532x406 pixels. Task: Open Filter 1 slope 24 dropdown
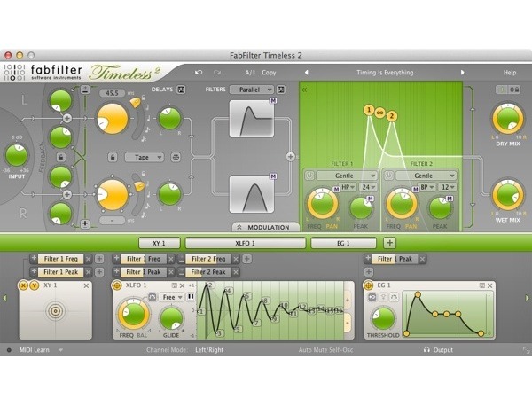click(x=369, y=187)
